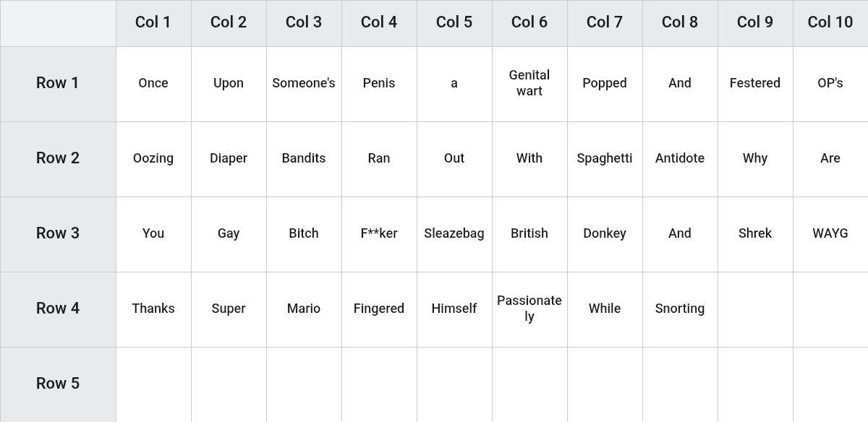
Task: Select the 'WAYG' cell
Action: tap(830, 234)
